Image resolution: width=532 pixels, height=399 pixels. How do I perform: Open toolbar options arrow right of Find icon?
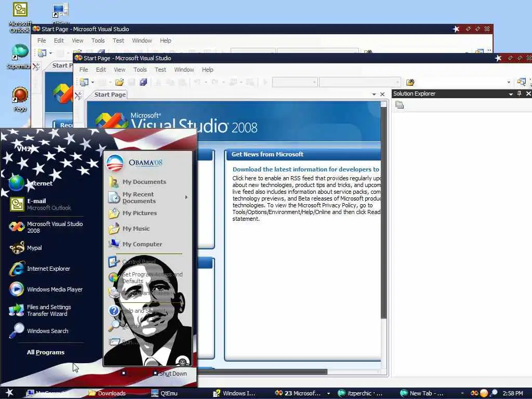(x=509, y=82)
